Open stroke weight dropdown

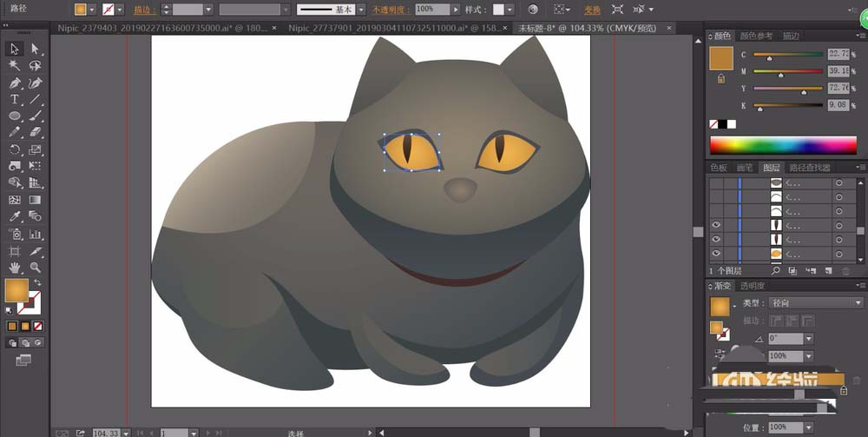tap(208, 10)
